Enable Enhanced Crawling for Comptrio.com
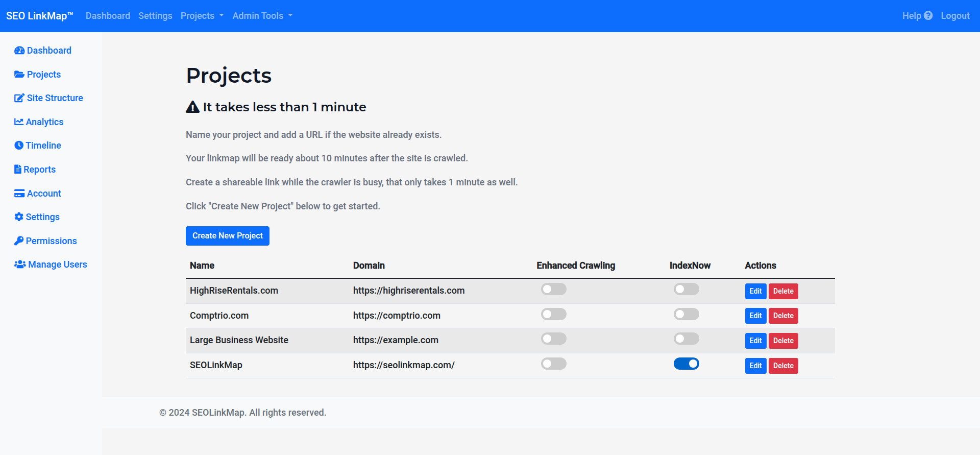The height and width of the screenshot is (455, 980). [x=554, y=314]
